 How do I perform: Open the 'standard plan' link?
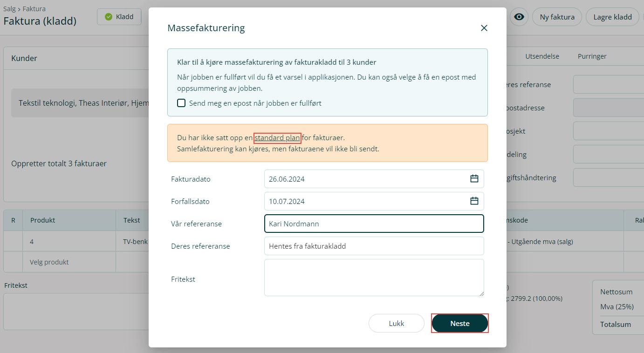(277, 138)
